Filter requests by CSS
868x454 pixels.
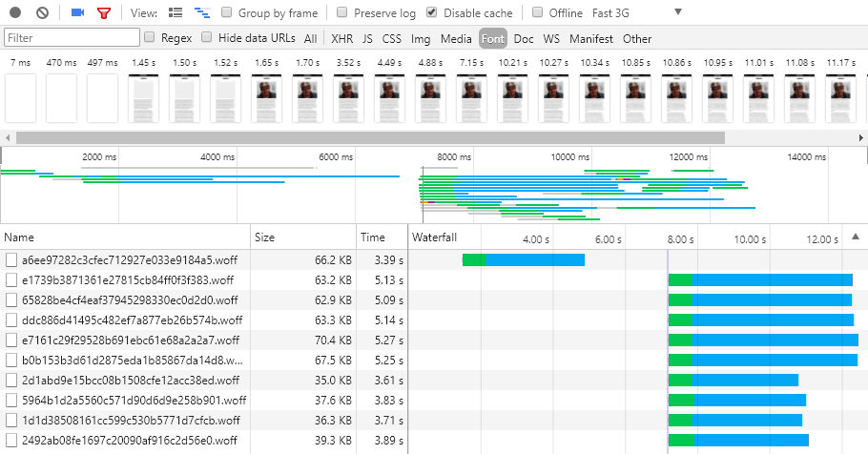click(x=391, y=39)
